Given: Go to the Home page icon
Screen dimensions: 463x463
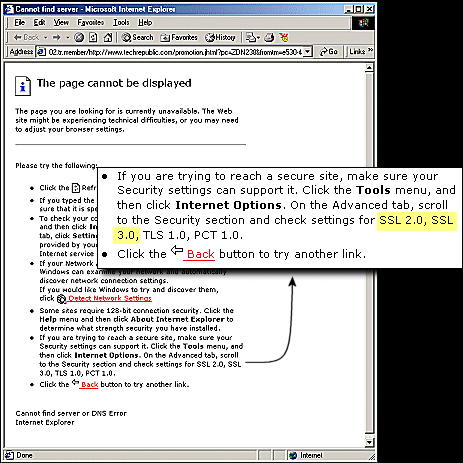Looking at the screenshot, I should point(107,37).
